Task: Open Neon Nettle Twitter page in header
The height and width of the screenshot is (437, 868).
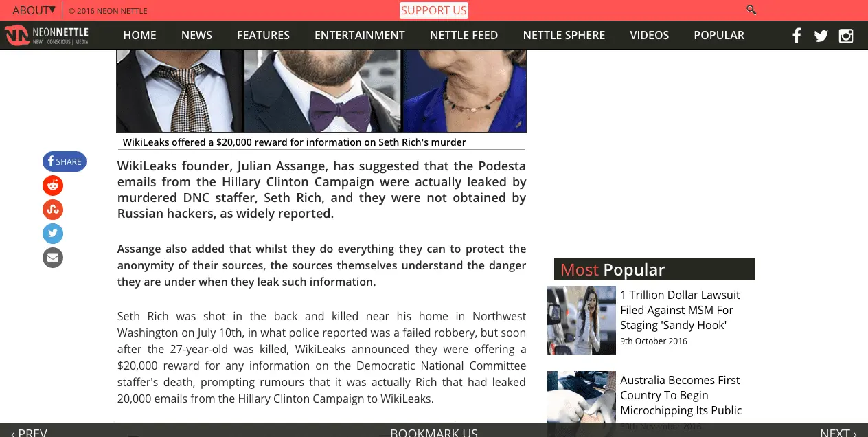Action: pyautogui.click(x=821, y=36)
